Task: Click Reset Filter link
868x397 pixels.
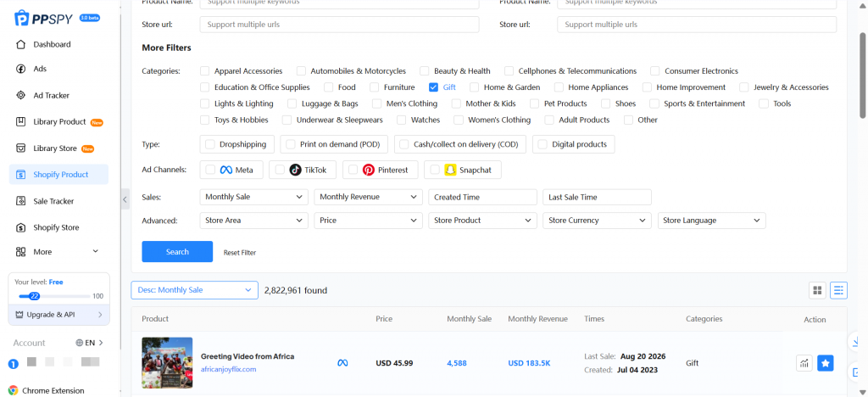Action: pyautogui.click(x=240, y=253)
